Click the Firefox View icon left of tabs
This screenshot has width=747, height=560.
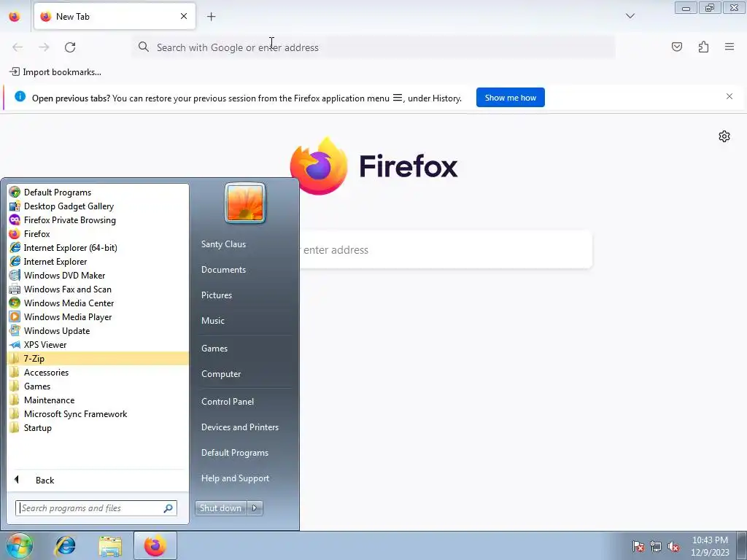15,16
